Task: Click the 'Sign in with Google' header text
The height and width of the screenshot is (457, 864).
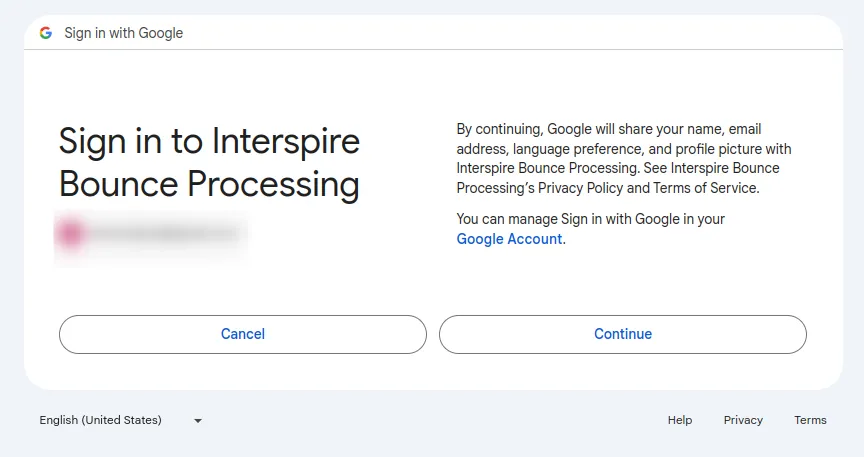Action: coord(123,33)
